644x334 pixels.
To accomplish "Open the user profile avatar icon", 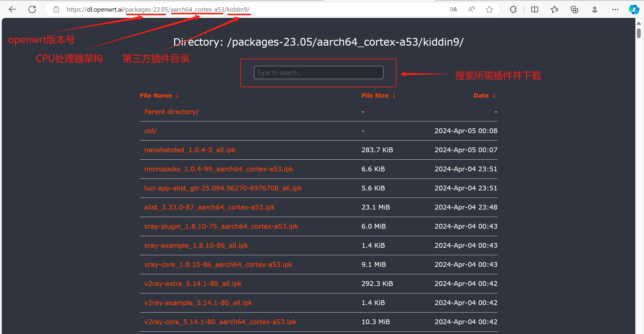I will [595, 10].
